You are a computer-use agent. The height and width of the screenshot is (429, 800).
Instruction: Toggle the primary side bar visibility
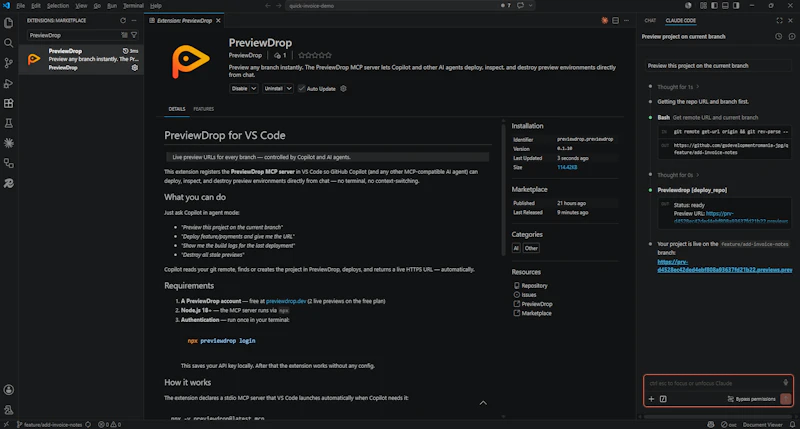pyautogui.click(x=714, y=6)
